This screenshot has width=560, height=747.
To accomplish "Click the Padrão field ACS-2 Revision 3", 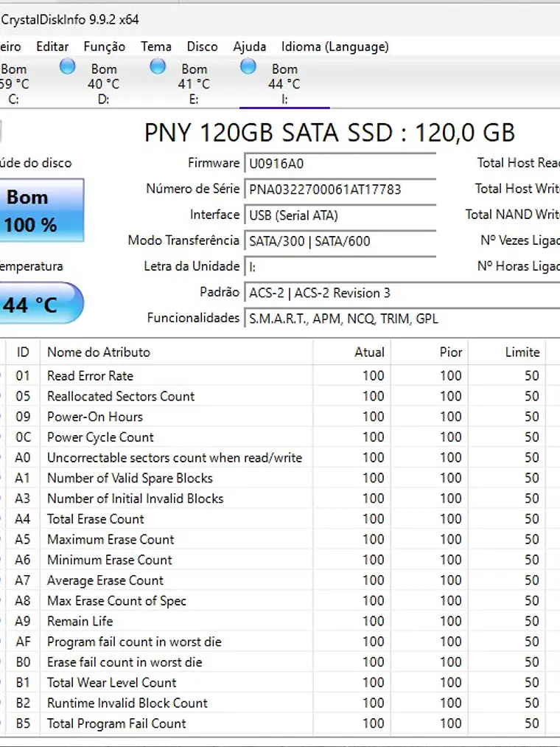I will 402,293.
